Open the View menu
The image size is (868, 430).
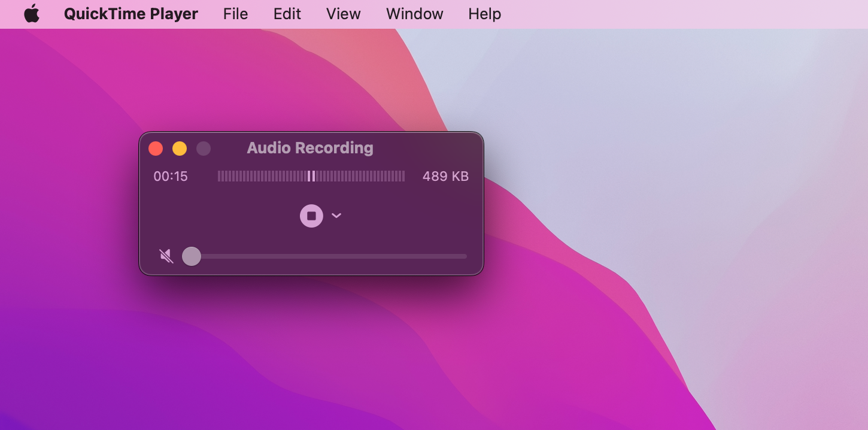(x=343, y=13)
